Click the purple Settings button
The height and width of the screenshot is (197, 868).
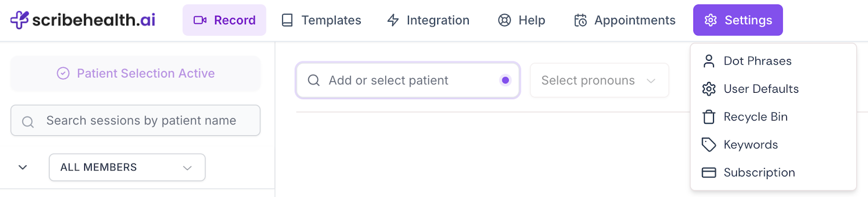click(x=738, y=20)
